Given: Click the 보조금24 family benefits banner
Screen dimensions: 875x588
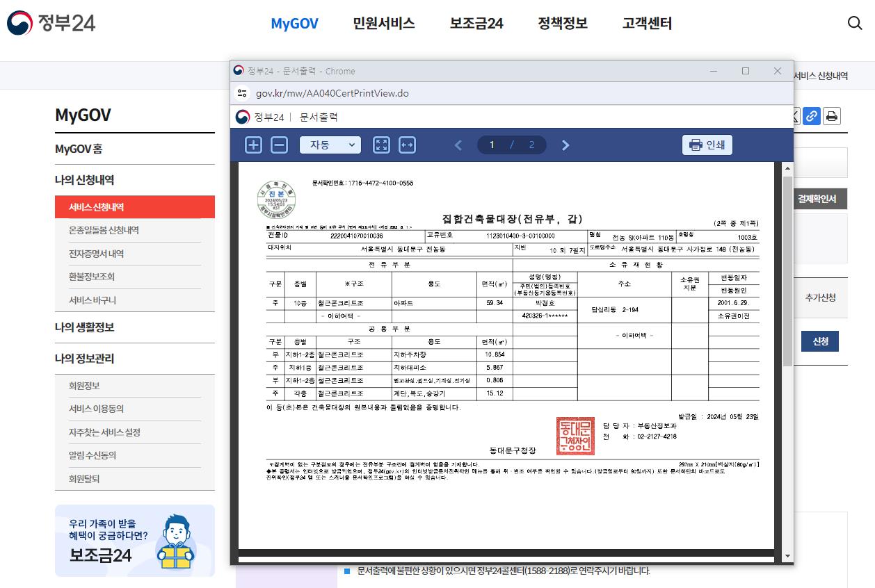Looking at the screenshot, I should pos(135,541).
